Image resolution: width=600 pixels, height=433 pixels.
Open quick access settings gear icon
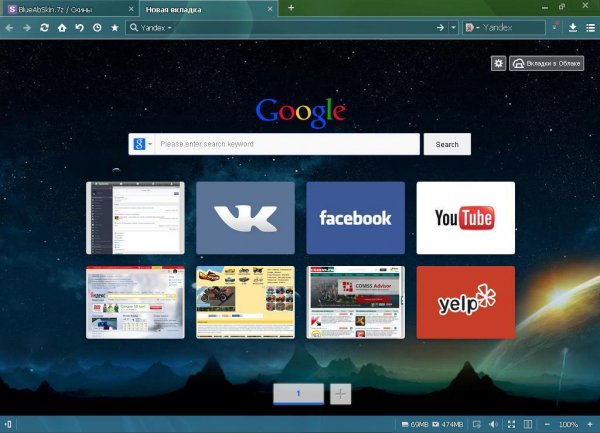(498, 63)
